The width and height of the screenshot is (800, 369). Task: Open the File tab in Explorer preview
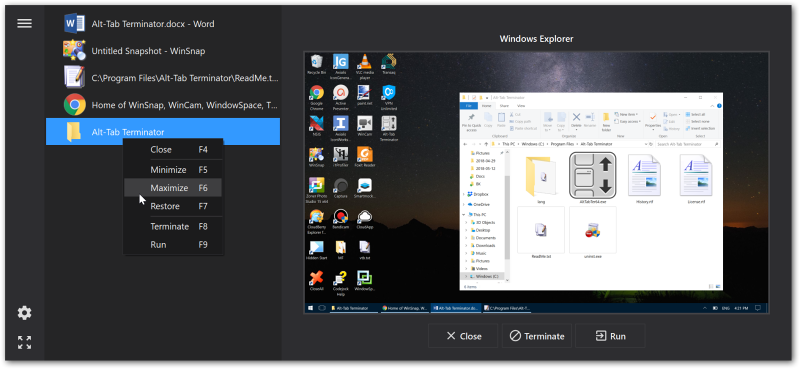tap(468, 106)
